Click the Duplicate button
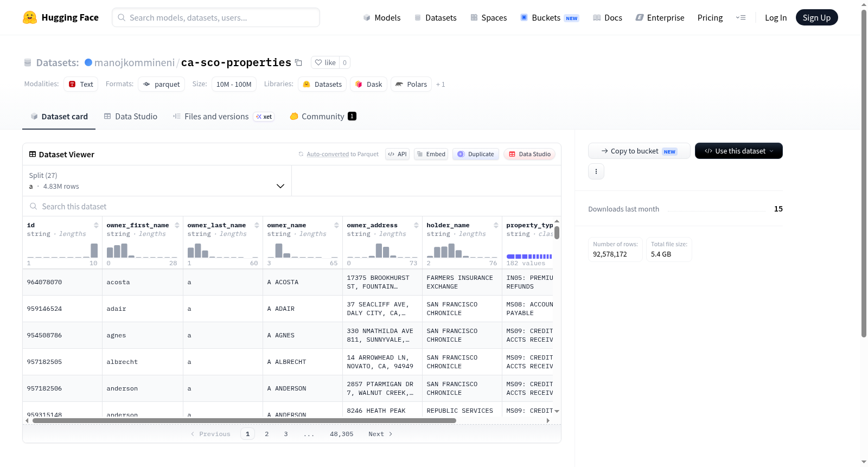 click(476, 154)
